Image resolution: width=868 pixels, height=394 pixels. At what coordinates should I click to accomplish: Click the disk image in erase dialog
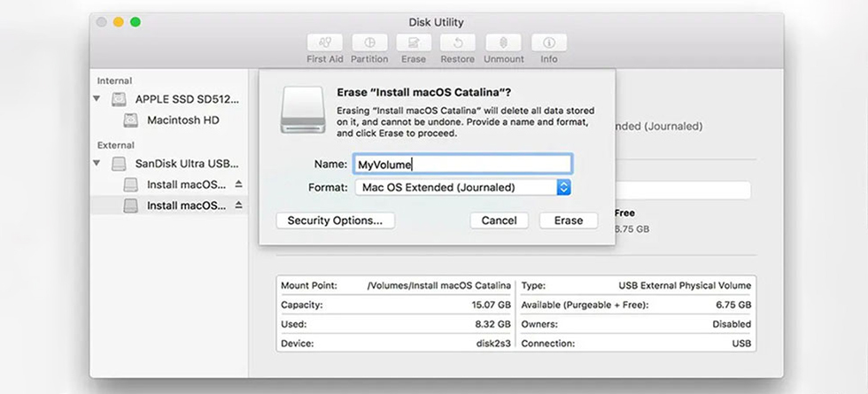[302, 110]
